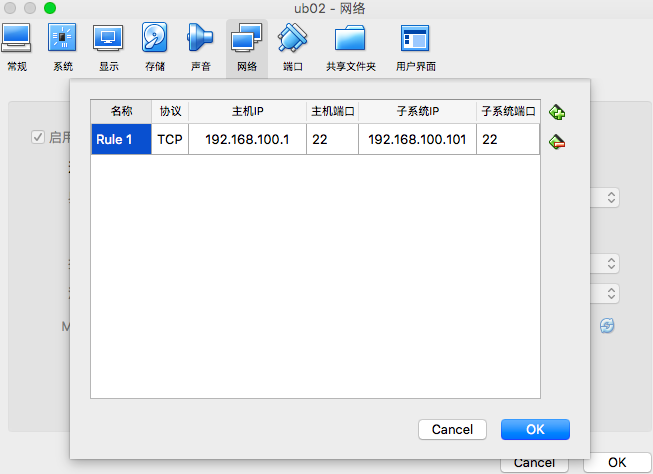This screenshot has height=474, width=653.
Task: Add a new port forwarding rule
Action: (x=557, y=112)
